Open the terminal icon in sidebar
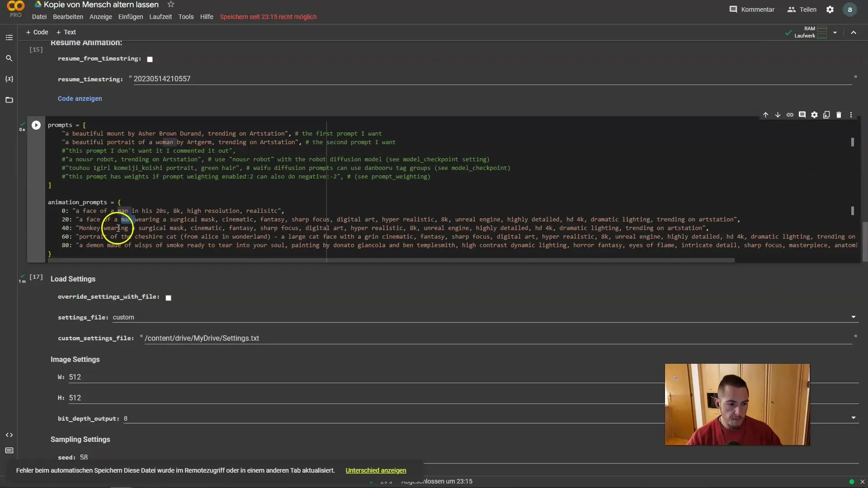Viewport: 868px width, 488px height. pos(9,450)
